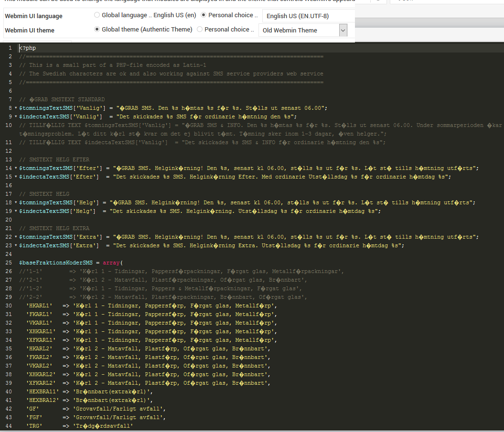Place cursor on '<?php' opening tag
The height and width of the screenshot is (432, 504).
[28, 48]
